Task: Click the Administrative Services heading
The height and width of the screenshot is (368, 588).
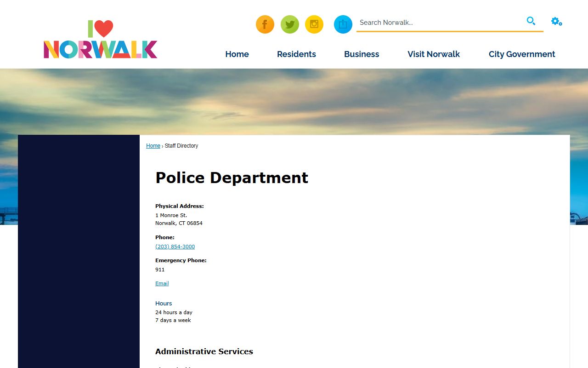Action: point(204,351)
